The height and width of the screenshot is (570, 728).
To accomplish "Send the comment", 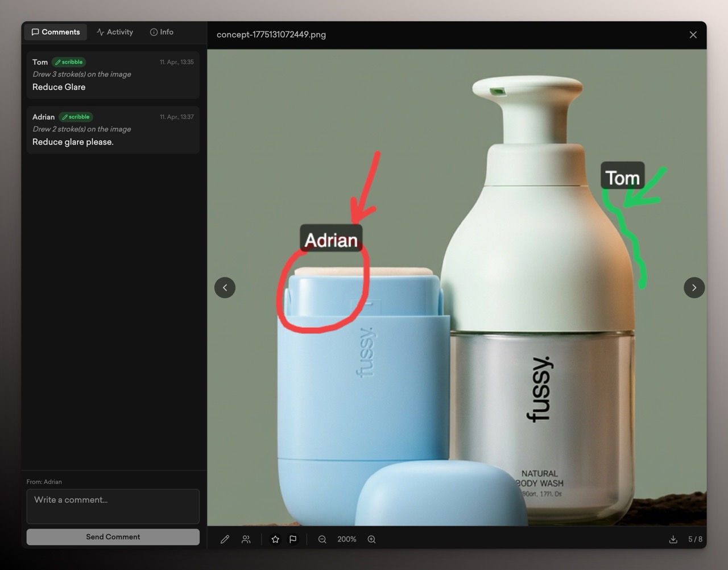I will (113, 537).
